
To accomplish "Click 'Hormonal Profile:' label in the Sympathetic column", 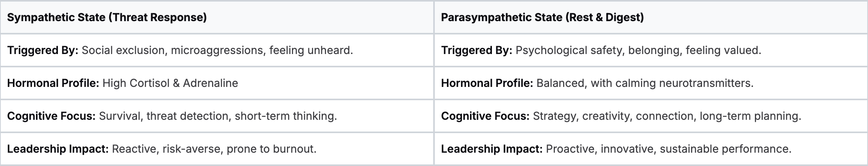I will click(x=53, y=83).
